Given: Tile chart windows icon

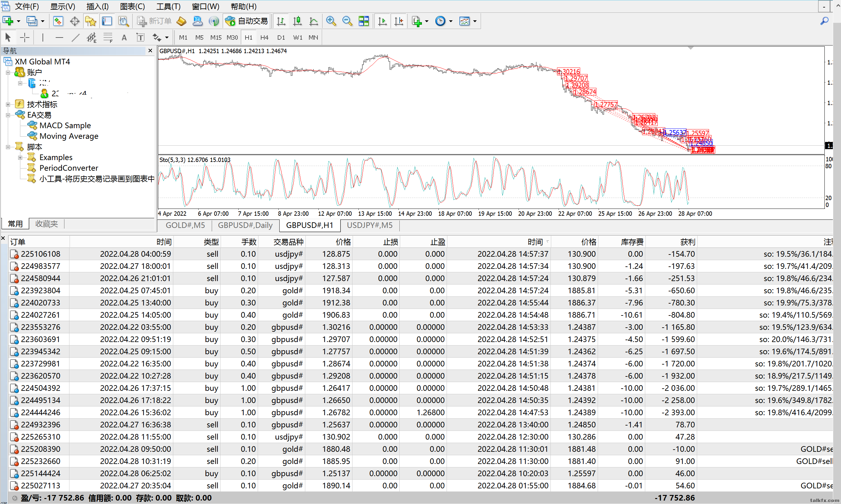Looking at the screenshot, I should coord(363,21).
